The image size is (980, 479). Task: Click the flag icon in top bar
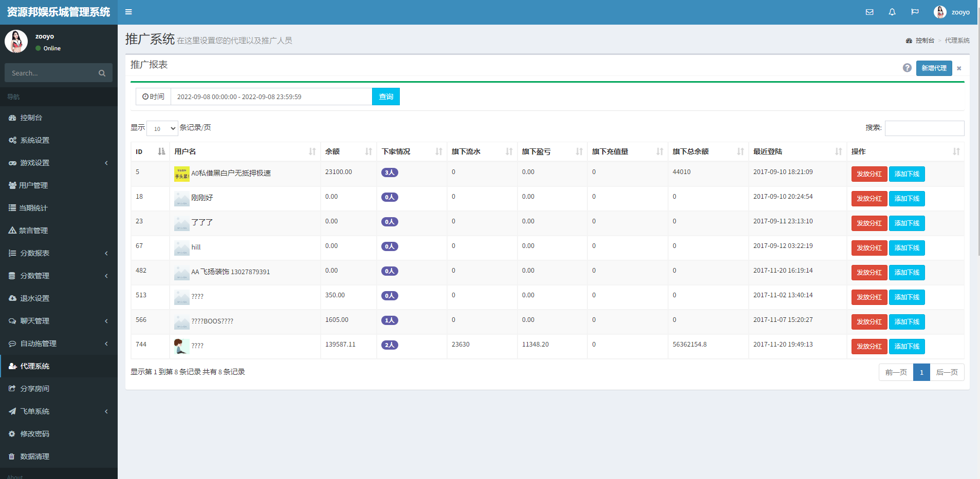(x=915, y=12)
